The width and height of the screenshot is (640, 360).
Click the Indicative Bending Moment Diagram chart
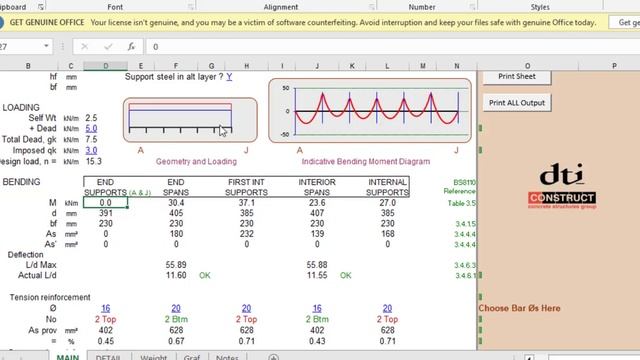point(370,111)
